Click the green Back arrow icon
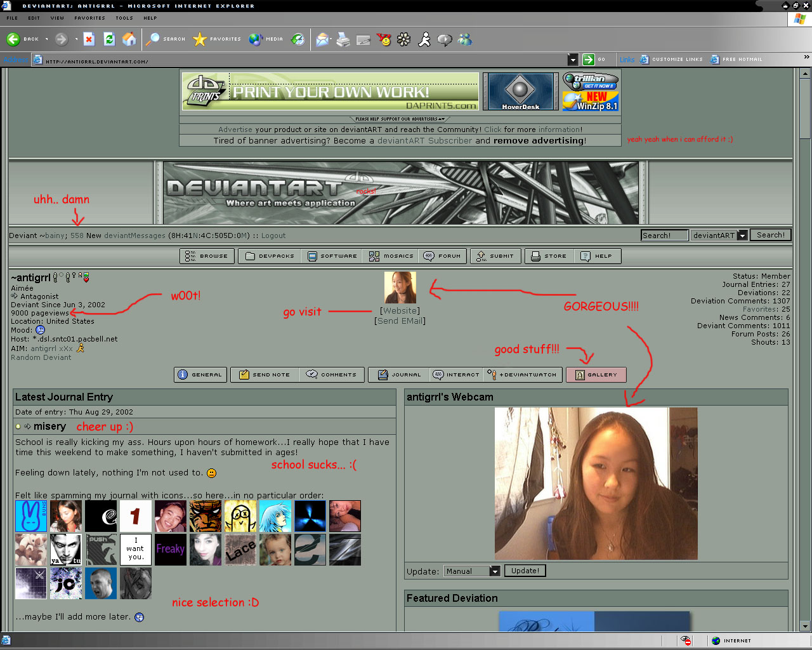This screenshot has width=812, height=650. click(x=13, y=39)
